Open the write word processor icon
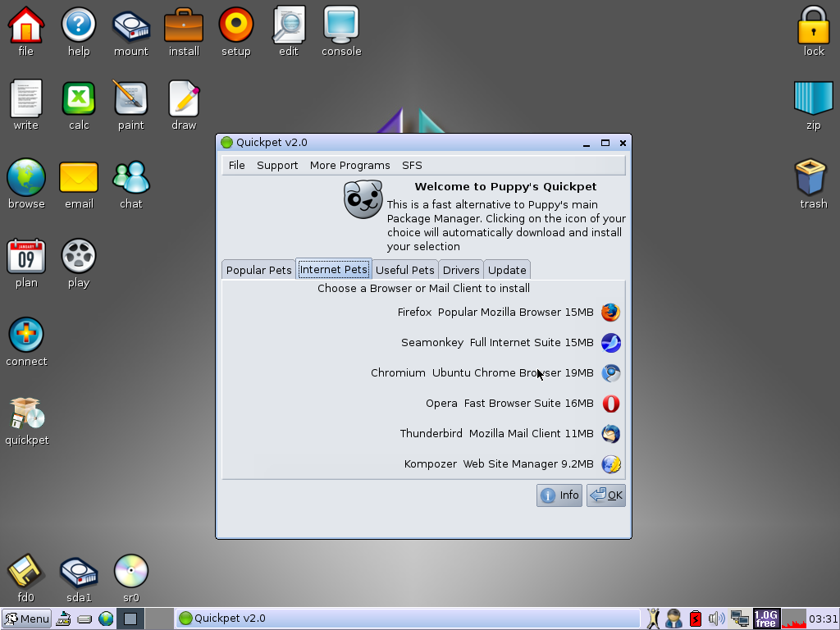 point(25,105)
